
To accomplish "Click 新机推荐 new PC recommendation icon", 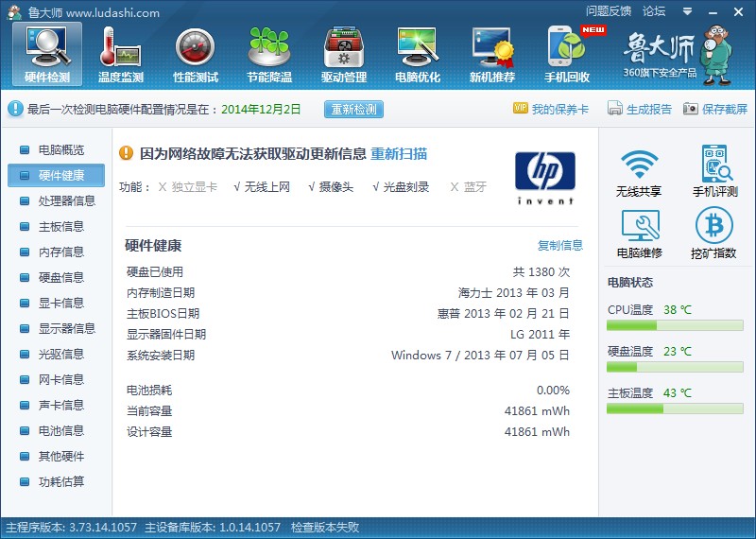I will [492, 54].
